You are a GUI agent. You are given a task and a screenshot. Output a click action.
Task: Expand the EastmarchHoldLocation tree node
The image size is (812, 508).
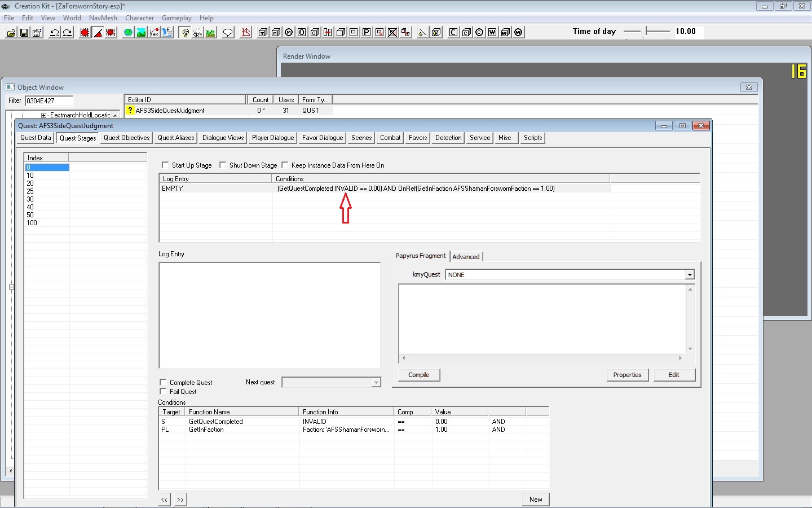44,115
